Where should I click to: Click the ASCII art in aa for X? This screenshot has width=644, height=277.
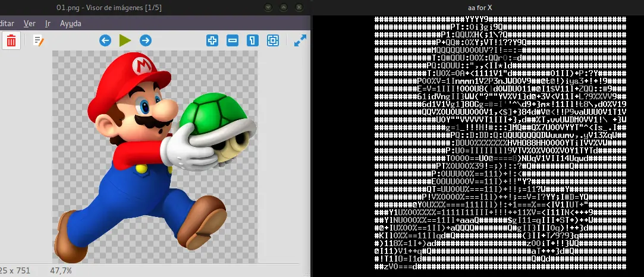(x=500, y=143)
